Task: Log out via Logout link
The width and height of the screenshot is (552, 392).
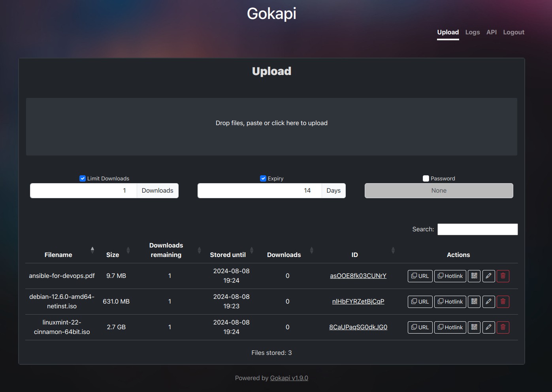Action: pyautogui.click(x=514, y=32)
